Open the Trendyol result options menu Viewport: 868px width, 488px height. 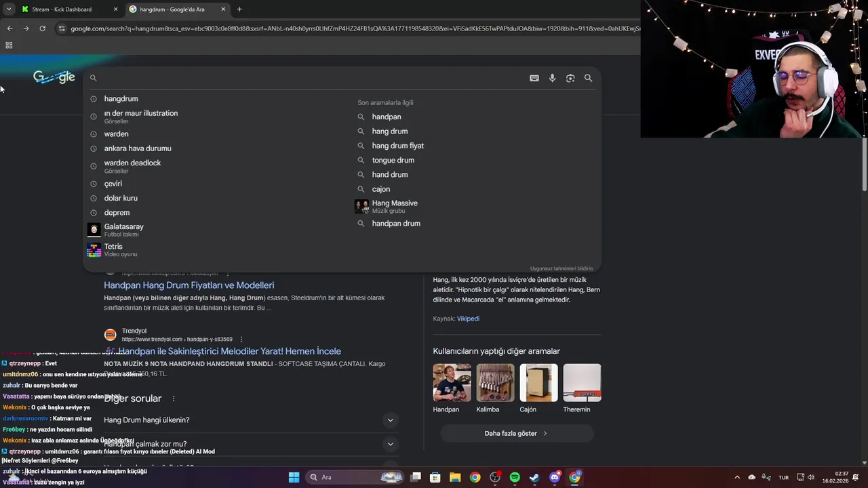tap(241, 340)
